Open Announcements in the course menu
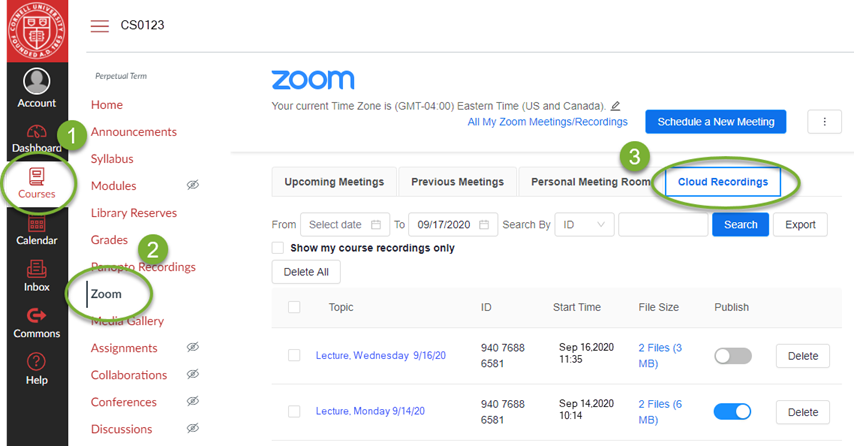 (x=133, y=132)
